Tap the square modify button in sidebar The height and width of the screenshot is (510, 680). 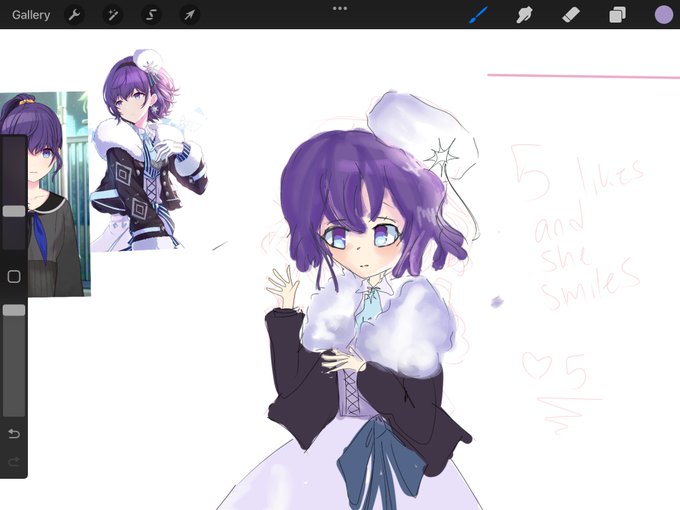pyautogui.click(x=14, y=277)
